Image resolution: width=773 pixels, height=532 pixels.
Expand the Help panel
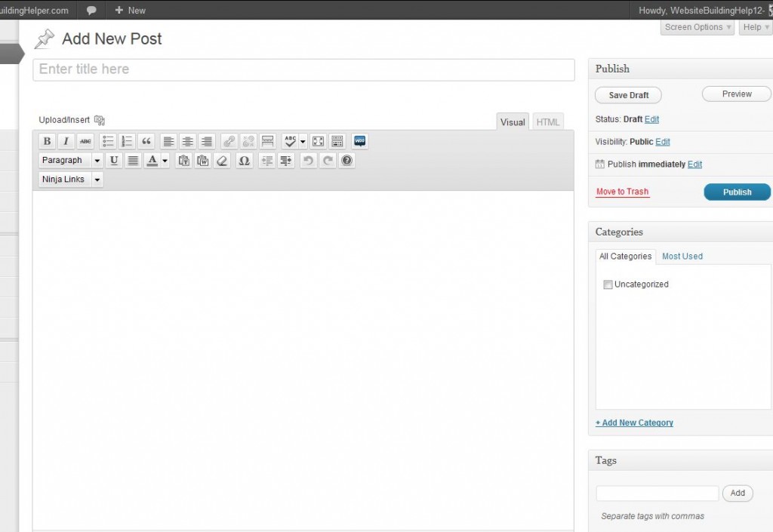756,27
